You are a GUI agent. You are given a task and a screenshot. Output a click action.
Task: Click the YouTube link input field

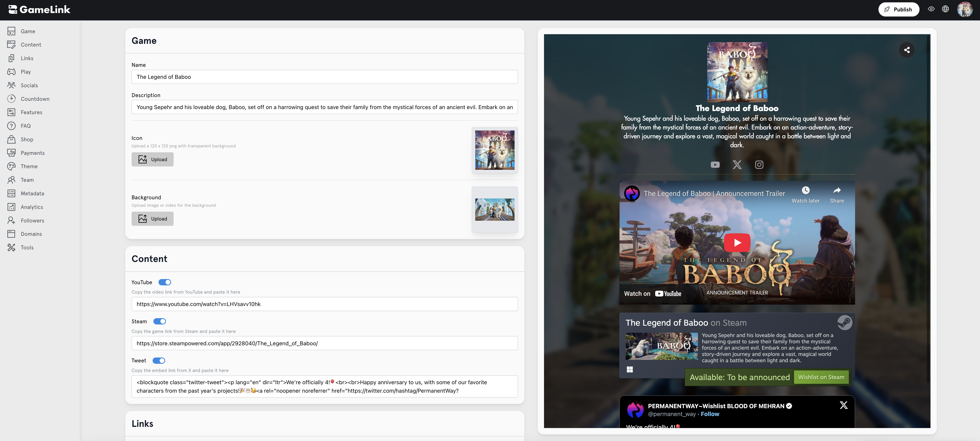(x=324, y=304)
